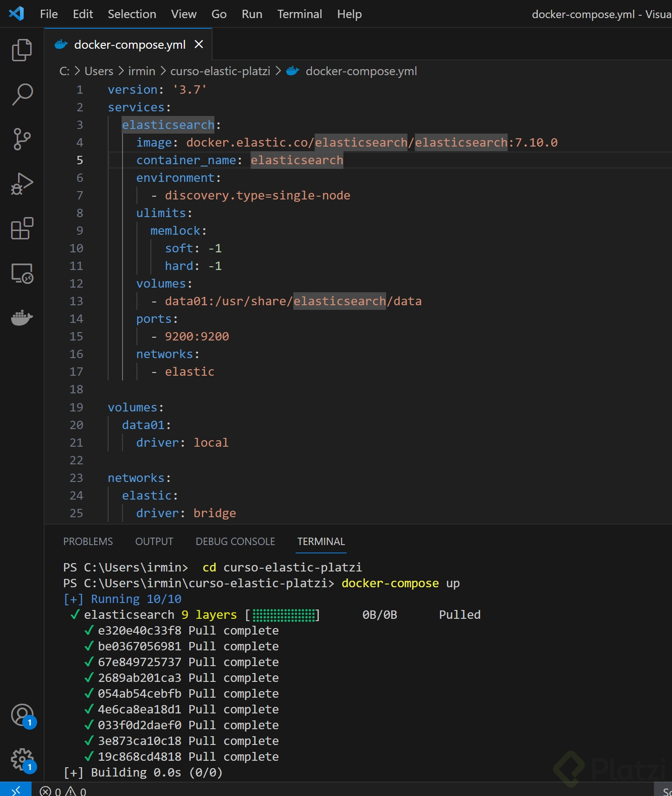Image resolution: width=672 pixels, height=796 pixels.
Task: Open the Manage gear icon
Action: point(22,759)
